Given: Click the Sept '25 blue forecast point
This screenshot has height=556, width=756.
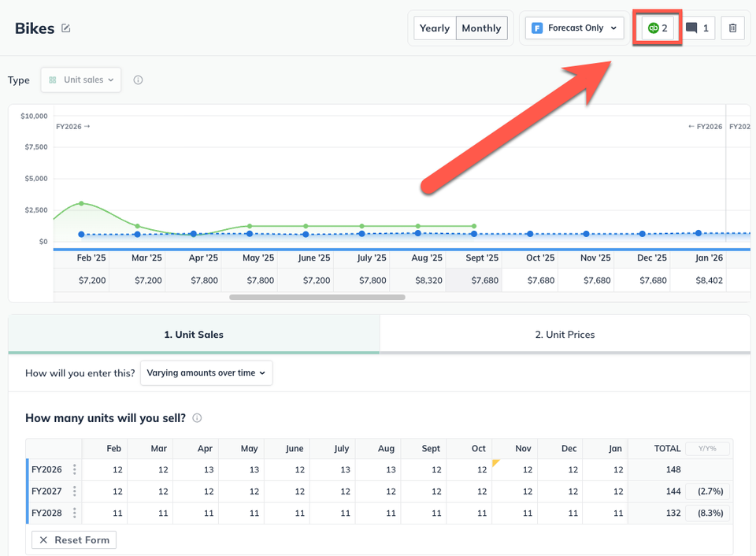Looking at the screenshot, I should click(474, 234).
